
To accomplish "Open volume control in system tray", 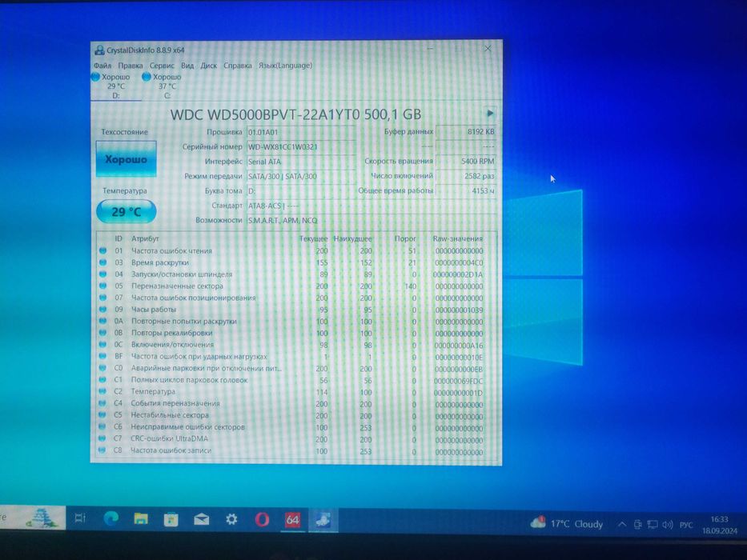I will pyautogui.click(x=668, y=525).
